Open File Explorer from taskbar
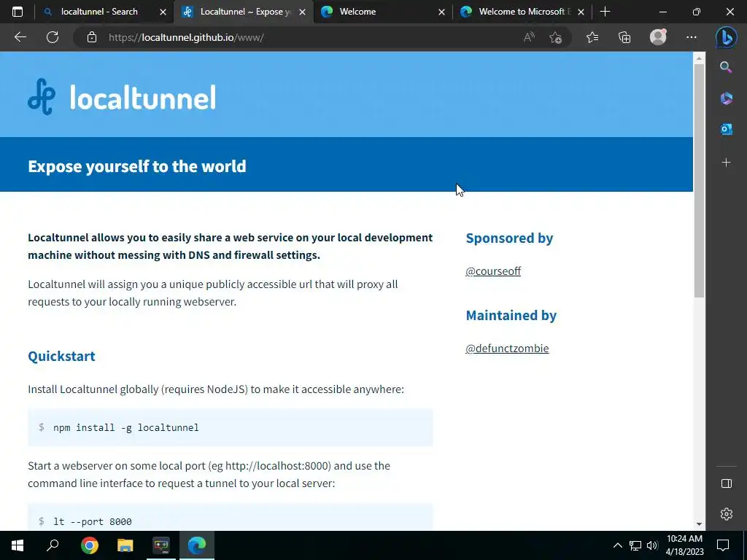Screen dimensions: 747x560 point(125,545)
